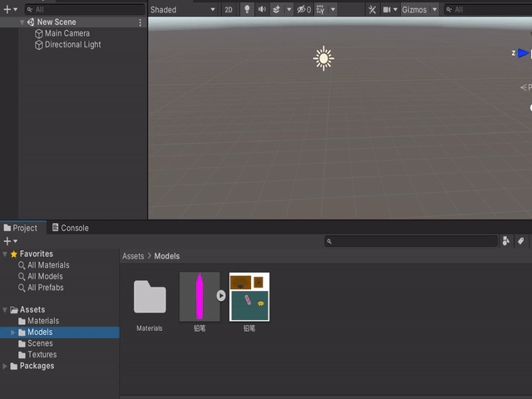Select Directional Light in Hierarchy
Image resolution: width=532 pixels, height=399 pixels.
coord(73,44)
